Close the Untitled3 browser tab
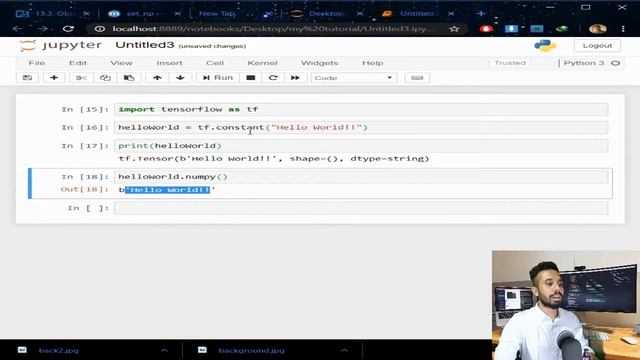Viewport: 640px width, 360px height. [x=451, y=13]
